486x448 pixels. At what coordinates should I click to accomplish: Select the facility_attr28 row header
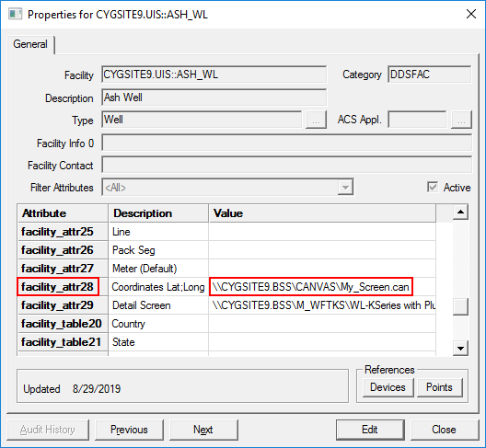(x=63, y=287)
